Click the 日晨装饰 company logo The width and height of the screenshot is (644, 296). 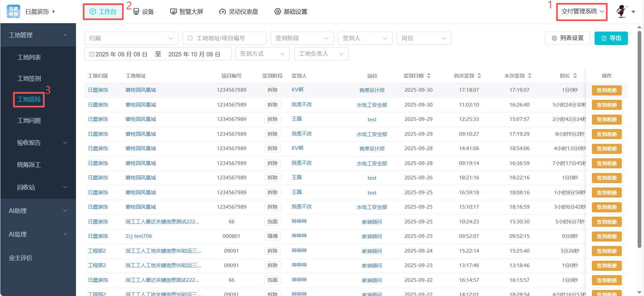tap(13, 11)
